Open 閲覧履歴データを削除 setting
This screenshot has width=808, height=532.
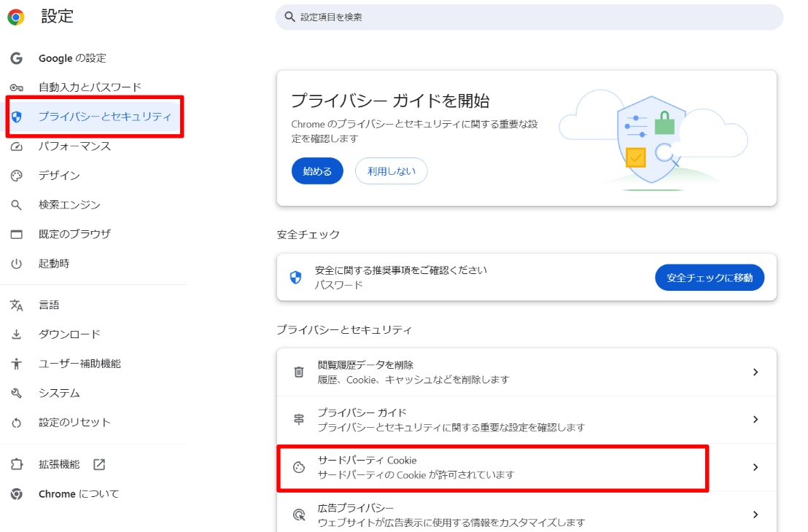point(527,372)
